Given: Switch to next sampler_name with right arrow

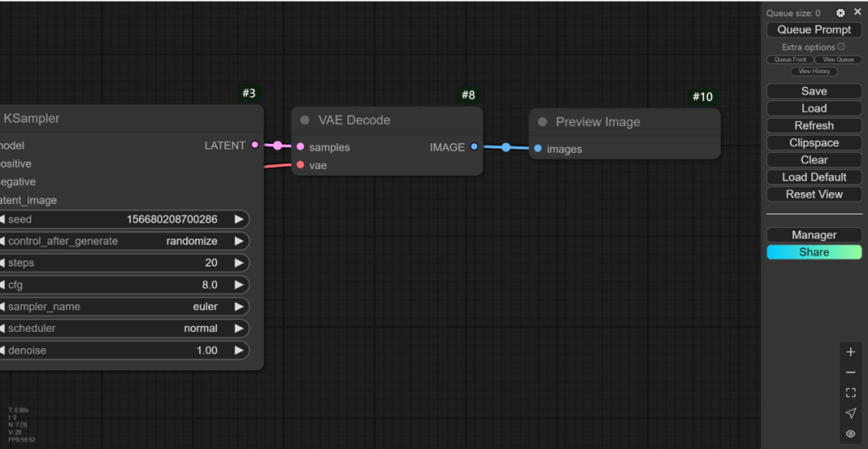Looking at the screenshot, I should click(239, 306).
